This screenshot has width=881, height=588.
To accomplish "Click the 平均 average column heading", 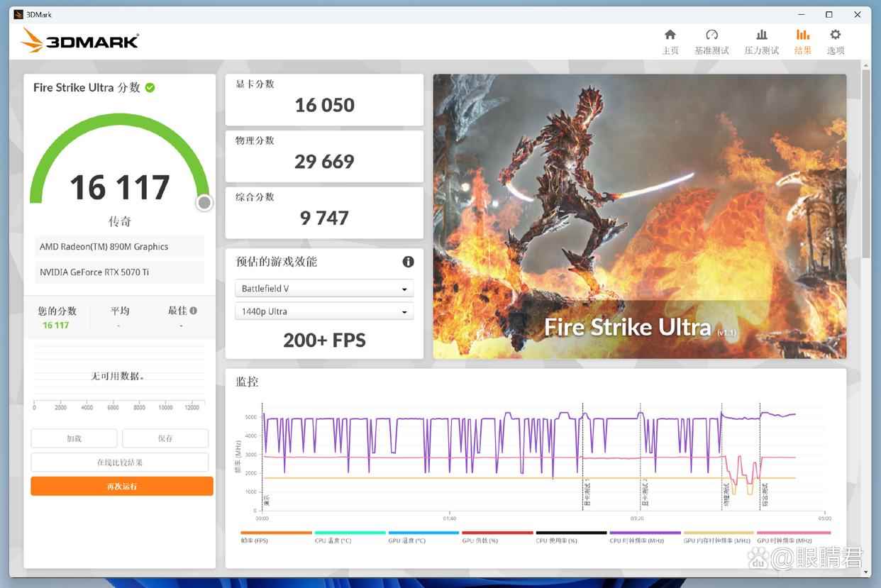I will point(120,311).
